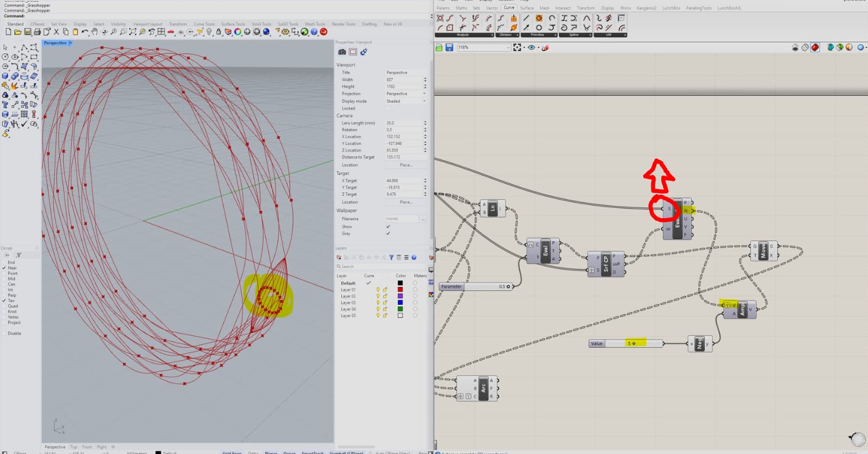Open the camera properties icon
Screen dimensions: 868x454
coord(342,52)
